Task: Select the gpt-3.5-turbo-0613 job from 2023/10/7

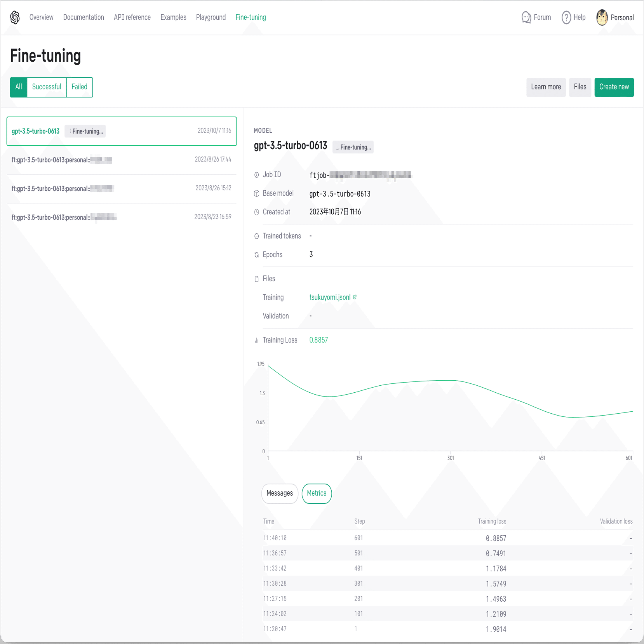Action: 122,131
